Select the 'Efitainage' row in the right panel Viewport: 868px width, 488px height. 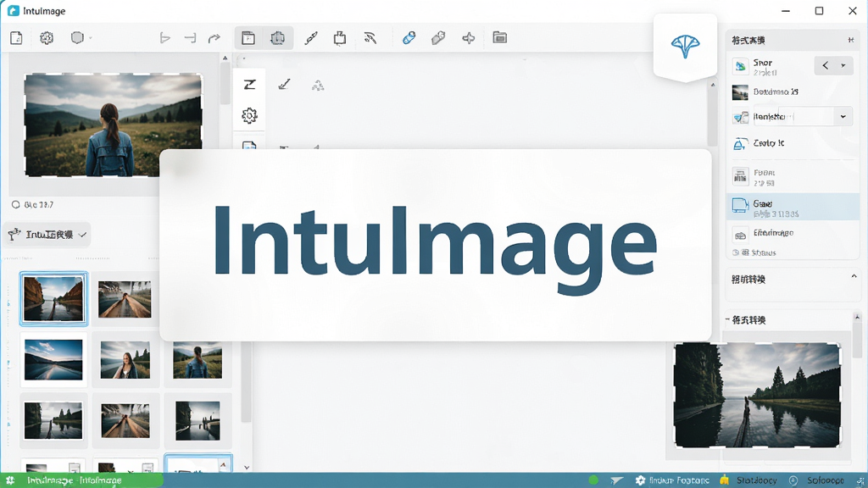point(793,234)
